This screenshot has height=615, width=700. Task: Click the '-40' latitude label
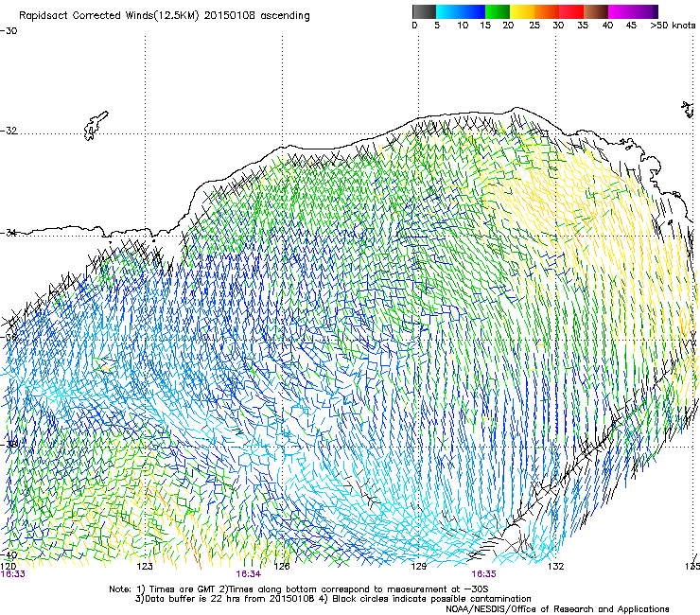pyautogui.click(x=9, y=554)
